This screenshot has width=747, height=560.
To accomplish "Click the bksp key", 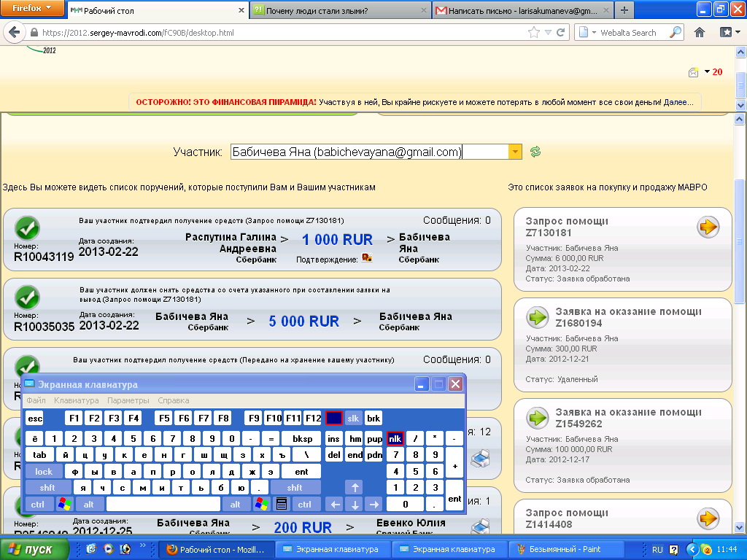I will pyautogui.click(x=302, y=438).
